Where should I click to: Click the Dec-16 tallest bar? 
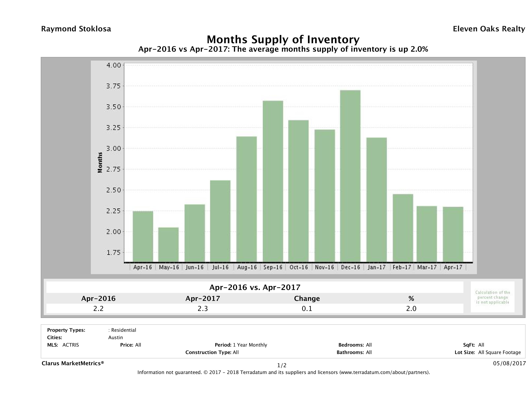tap(350, 176)
